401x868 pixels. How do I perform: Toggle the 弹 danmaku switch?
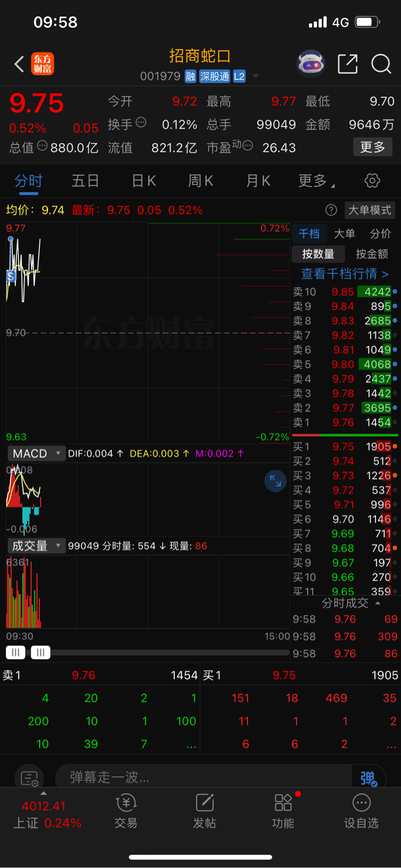tap(369, 778)
